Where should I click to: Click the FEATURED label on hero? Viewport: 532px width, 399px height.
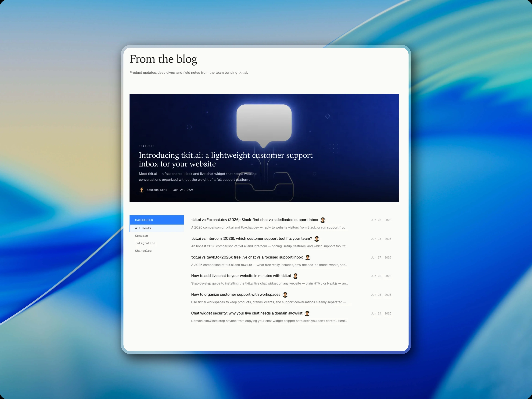(x=147, y=146)
